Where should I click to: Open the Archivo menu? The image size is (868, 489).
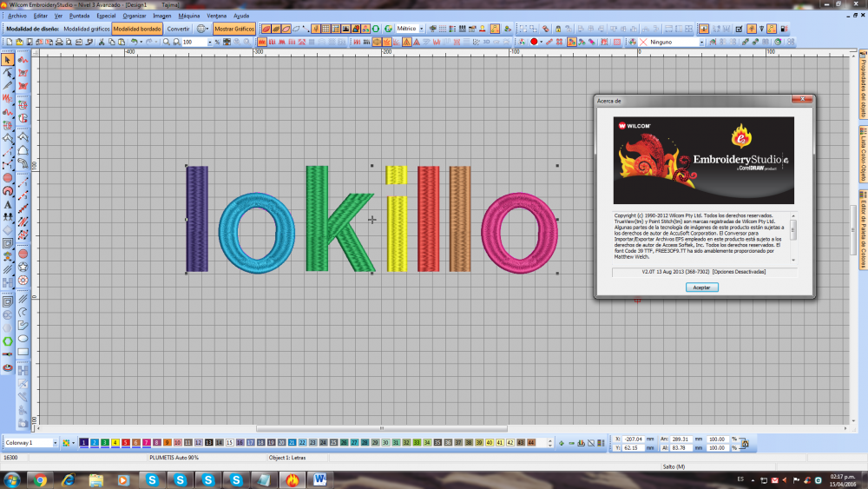tap(16, 16)
